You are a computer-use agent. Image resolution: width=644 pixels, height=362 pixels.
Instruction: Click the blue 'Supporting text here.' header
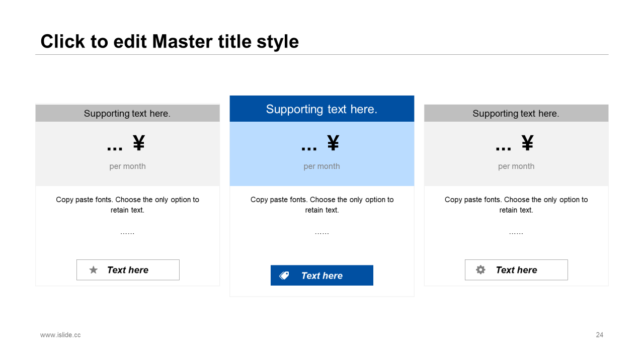(x=321, y=109)
